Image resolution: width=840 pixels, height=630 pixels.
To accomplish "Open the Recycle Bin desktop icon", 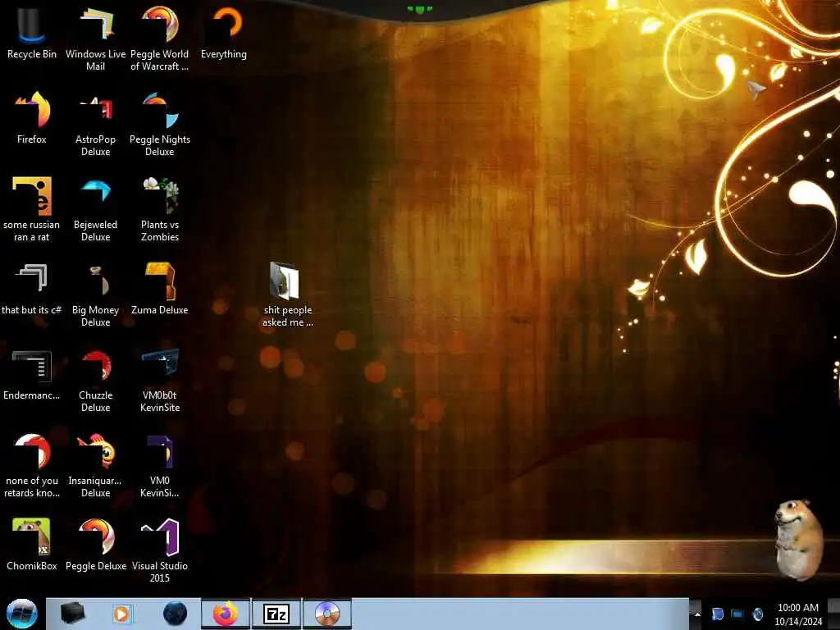I will [x=32, y=33].
